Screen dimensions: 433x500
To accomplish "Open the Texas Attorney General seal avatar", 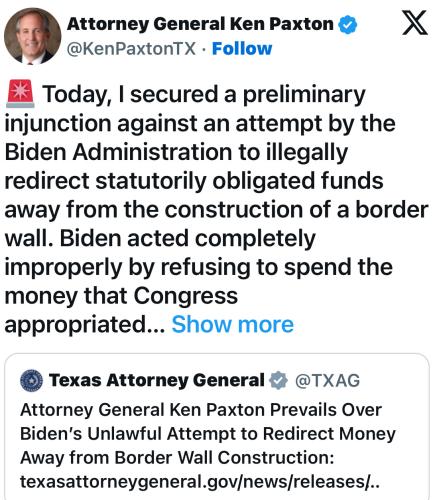I will pos(32,380).
